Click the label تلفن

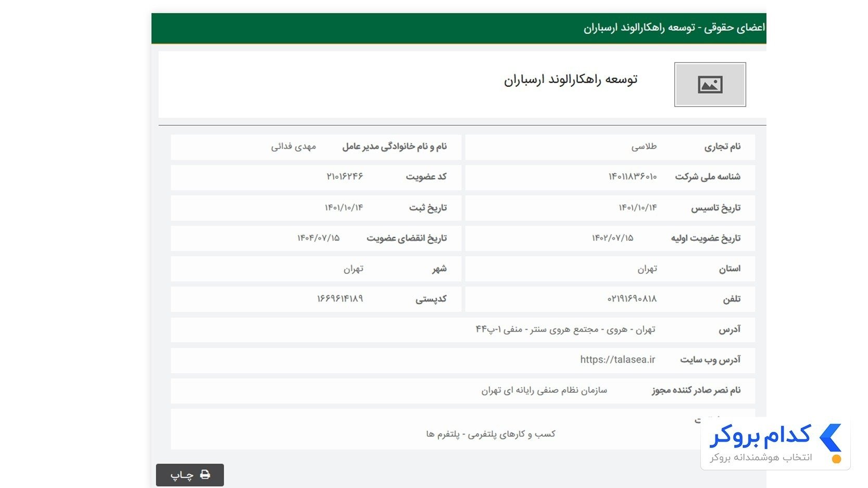point(731,299)
